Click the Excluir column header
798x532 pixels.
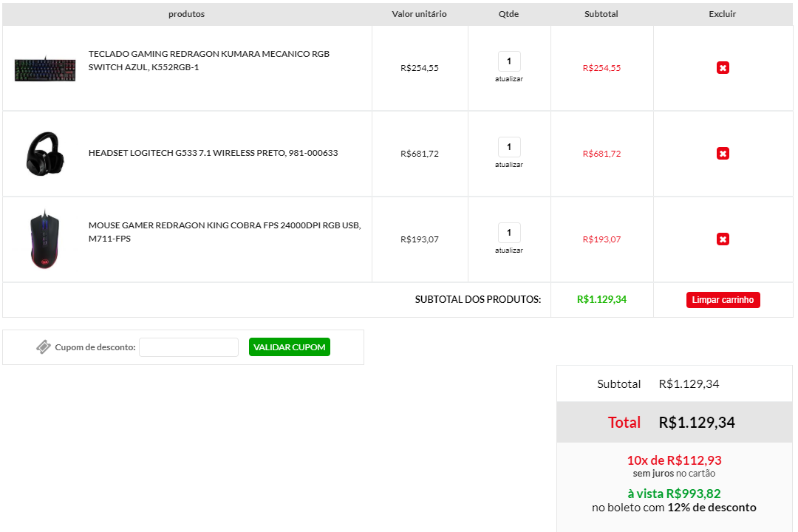(722, 14)
